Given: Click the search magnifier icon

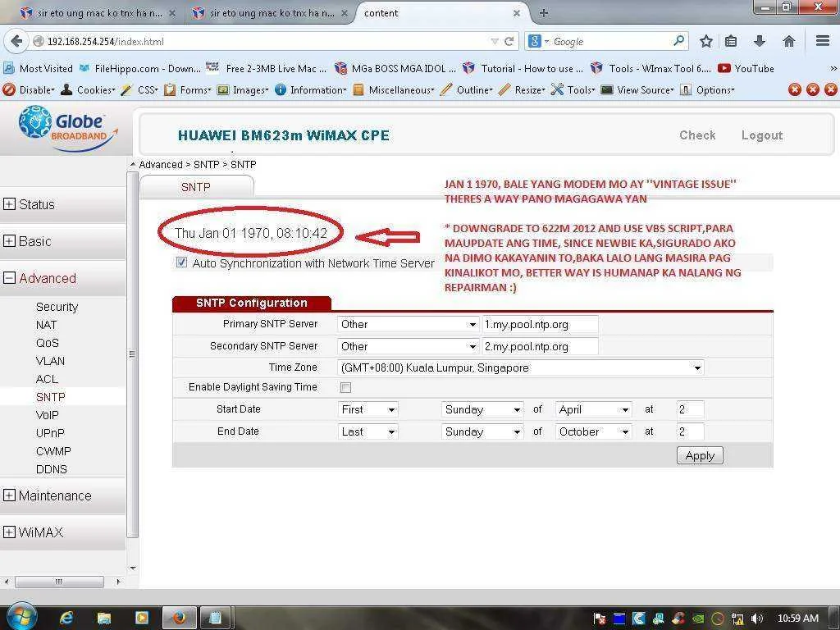Looking at the screenshot, I should tap(678, 41).
